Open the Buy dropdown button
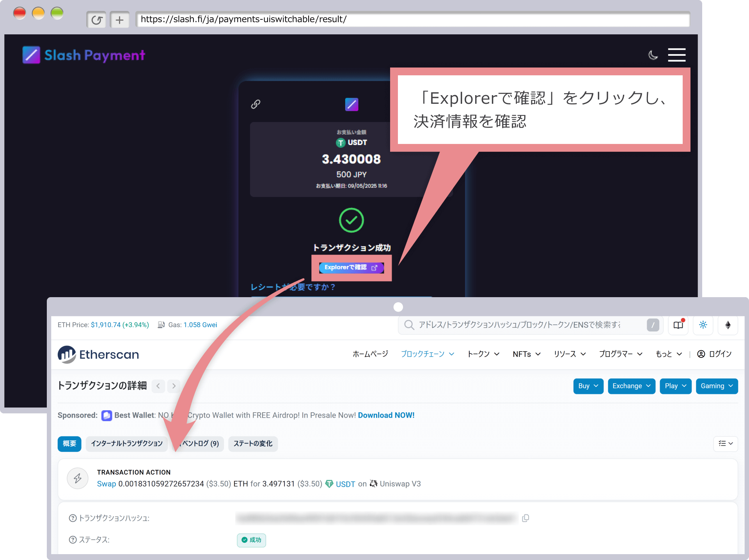Viewport: 749px width, 560px height. pyautogui.click(x=588, y=386)
